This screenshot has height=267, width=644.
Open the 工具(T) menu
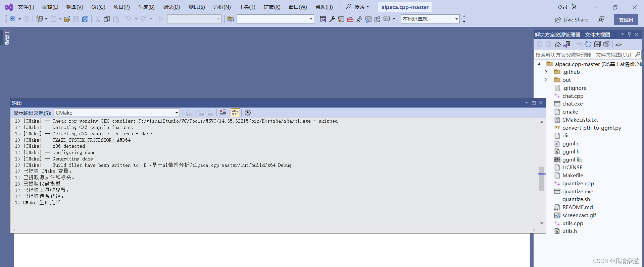[x=247, y=7]
